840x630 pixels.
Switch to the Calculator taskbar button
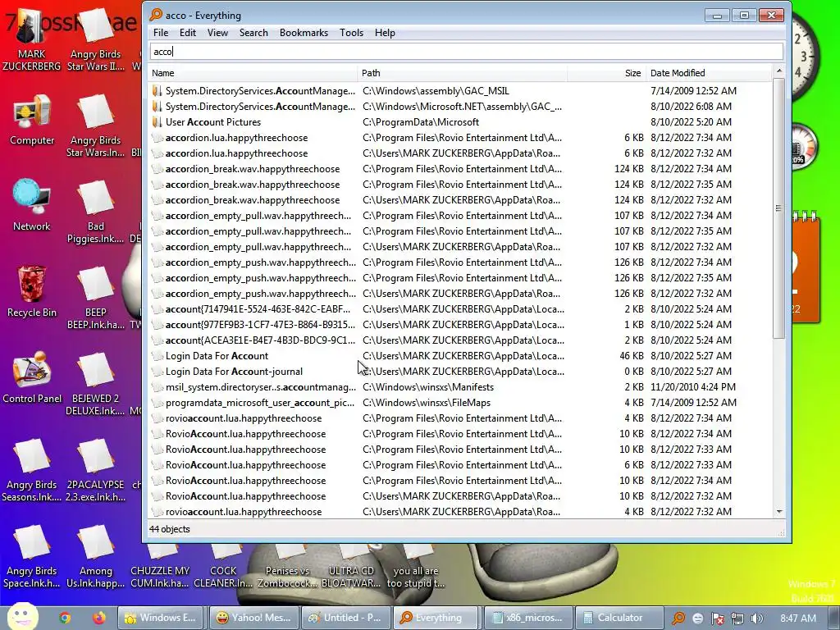[619, 618]
